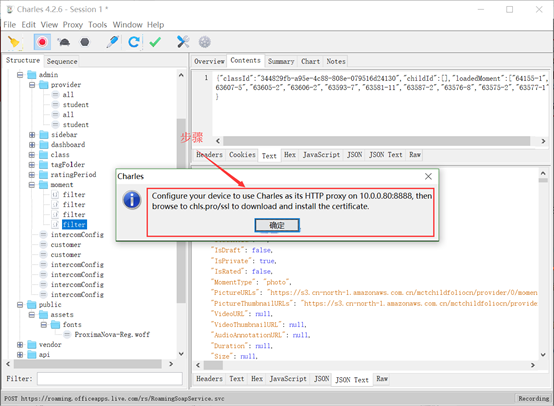Viewport: 554px width, 406px height.
Task: Open the File menu
Action: pos(10,25)
